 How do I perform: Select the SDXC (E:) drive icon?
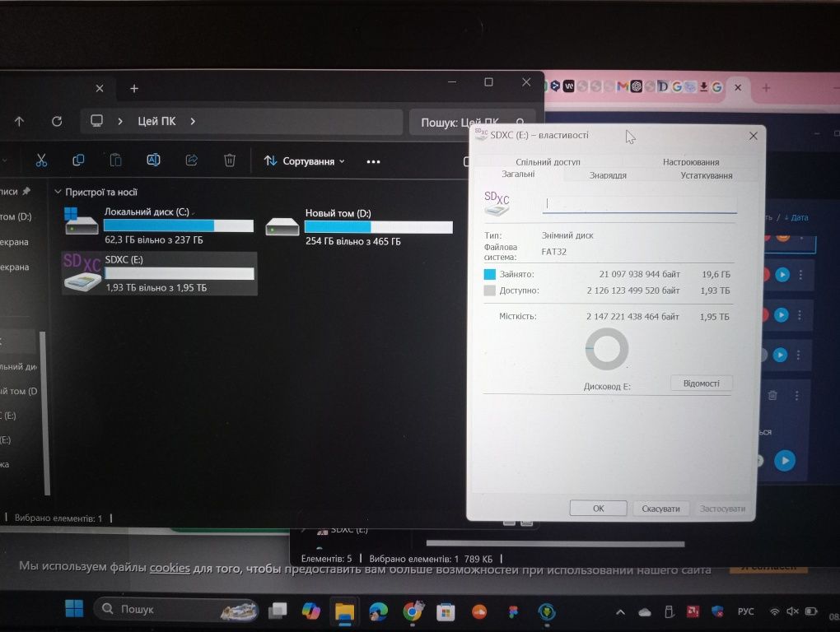(82, 273)
